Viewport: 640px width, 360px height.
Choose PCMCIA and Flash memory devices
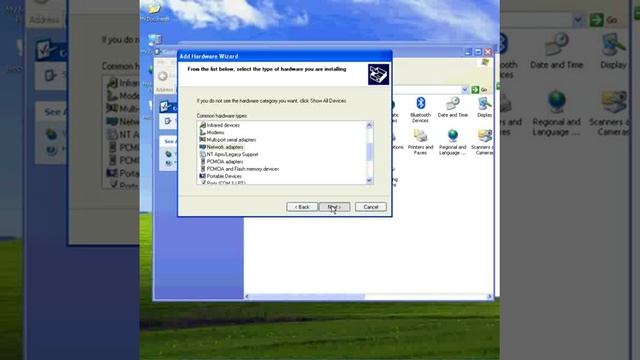(x=239, y=169)
